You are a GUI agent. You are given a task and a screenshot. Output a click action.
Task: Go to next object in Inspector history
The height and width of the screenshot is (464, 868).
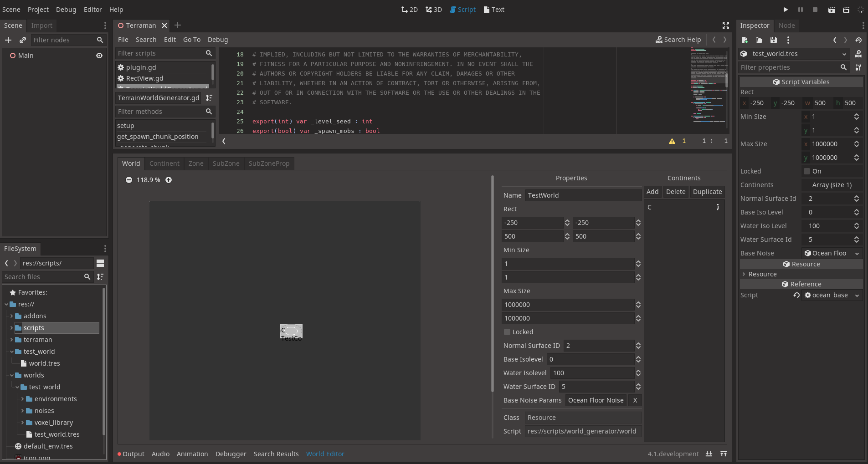pyautogui.click(x=846, y=40)
